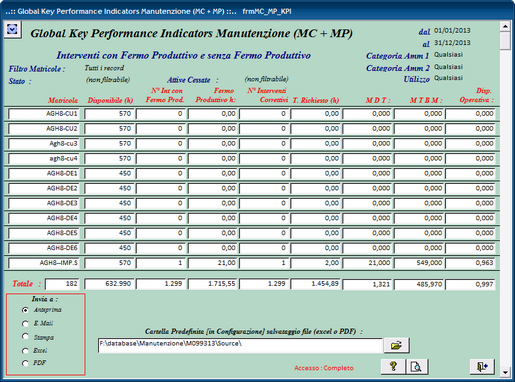Click the Accesso : Completo status text
Screen dimensions: 515x382
(x=324, y=368)
